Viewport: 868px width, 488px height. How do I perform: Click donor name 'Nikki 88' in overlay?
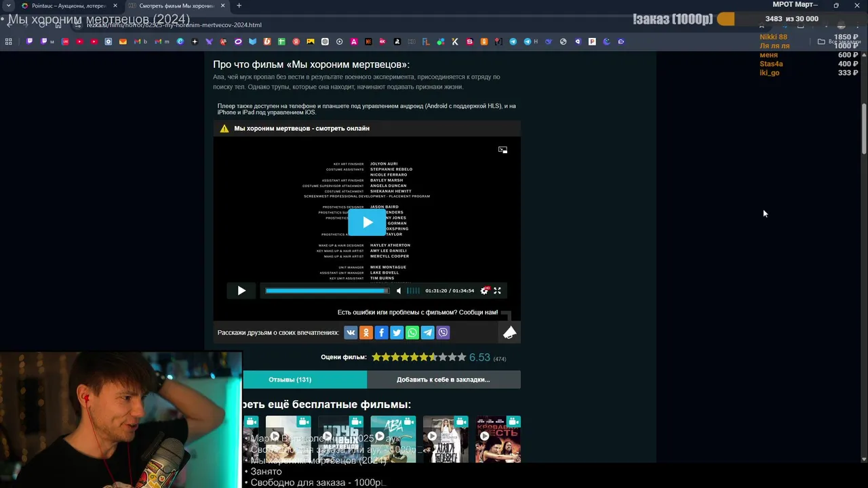773,37
